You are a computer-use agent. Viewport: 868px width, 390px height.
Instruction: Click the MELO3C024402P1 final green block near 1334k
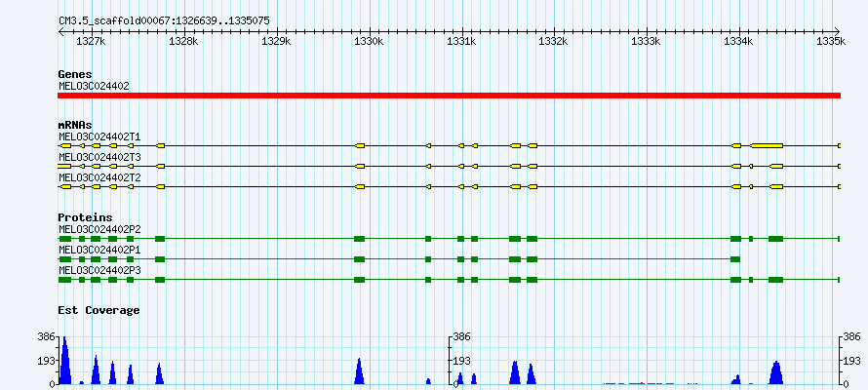click(735, 259)
